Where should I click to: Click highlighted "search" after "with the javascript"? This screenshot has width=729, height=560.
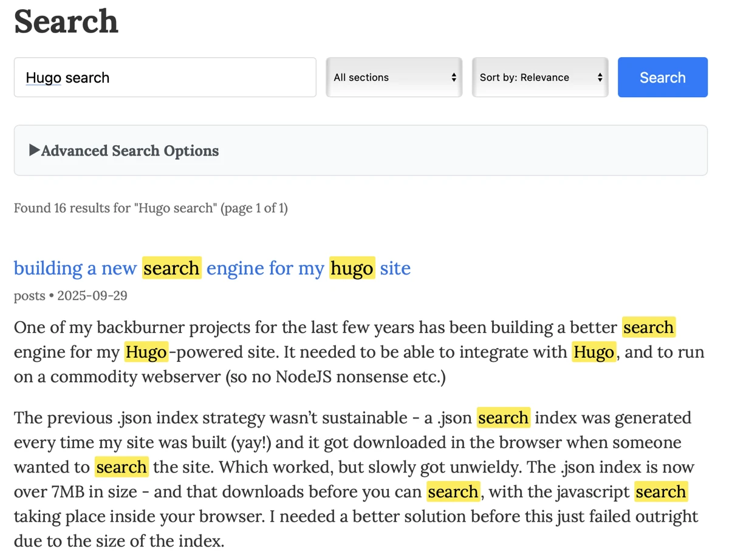[x=661, y=491]
